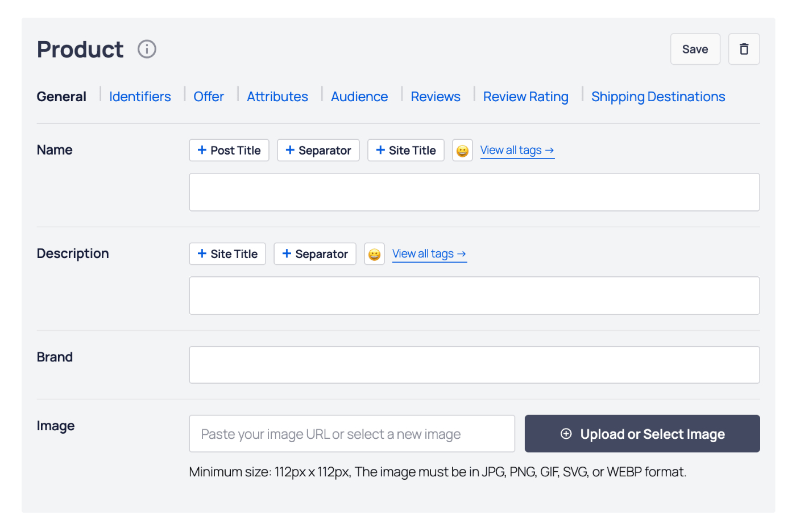
Task: Click the plus icon on the Site Title tag
Action: tap(379, 150)
